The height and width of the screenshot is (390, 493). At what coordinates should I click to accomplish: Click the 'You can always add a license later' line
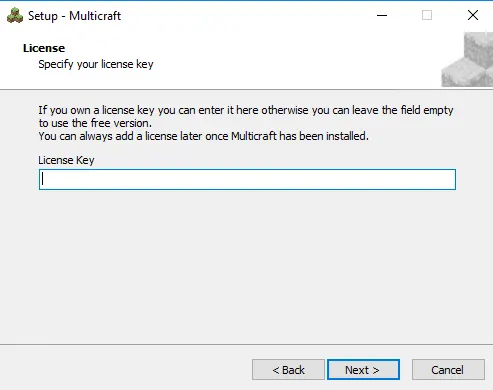coord(203,136)
